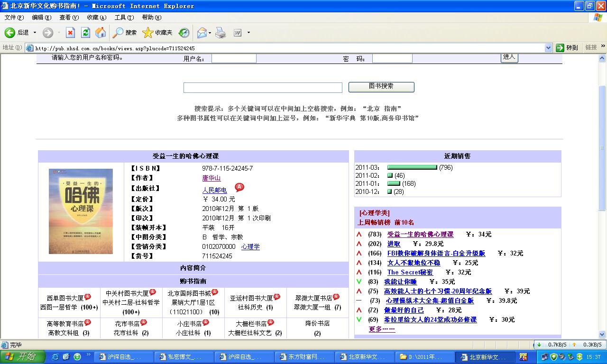The image size is (607, 364).
Task: Click the 哈佛心理课 book cover image
Action: click(x=81, y=211)
